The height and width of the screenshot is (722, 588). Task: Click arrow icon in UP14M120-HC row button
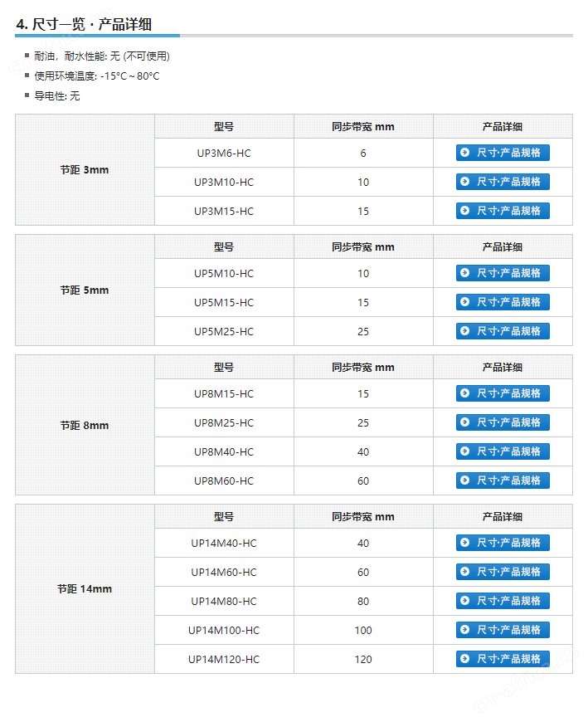click(464, 658)
